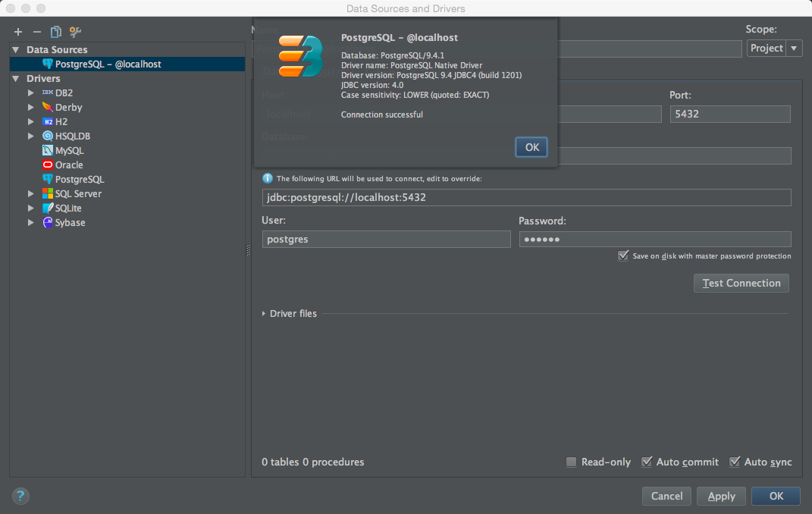Open the Scope Project dropdown
812x514 pixels.
[x=774, y=48]
